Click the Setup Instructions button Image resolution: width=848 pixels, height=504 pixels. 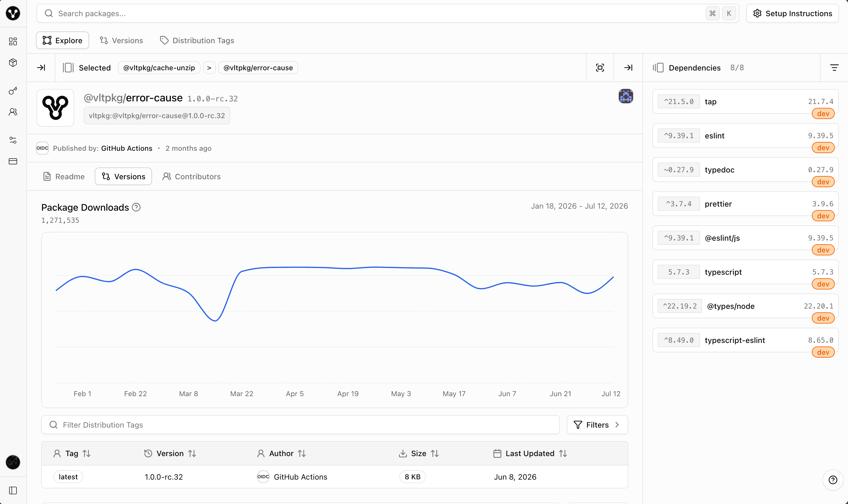(792, 13)
